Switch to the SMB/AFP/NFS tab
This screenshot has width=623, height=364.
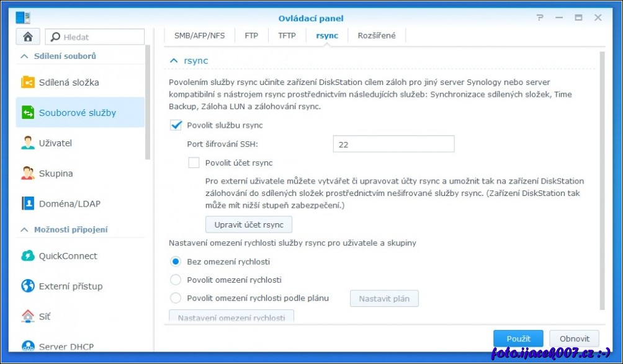[x=199, y=35]
